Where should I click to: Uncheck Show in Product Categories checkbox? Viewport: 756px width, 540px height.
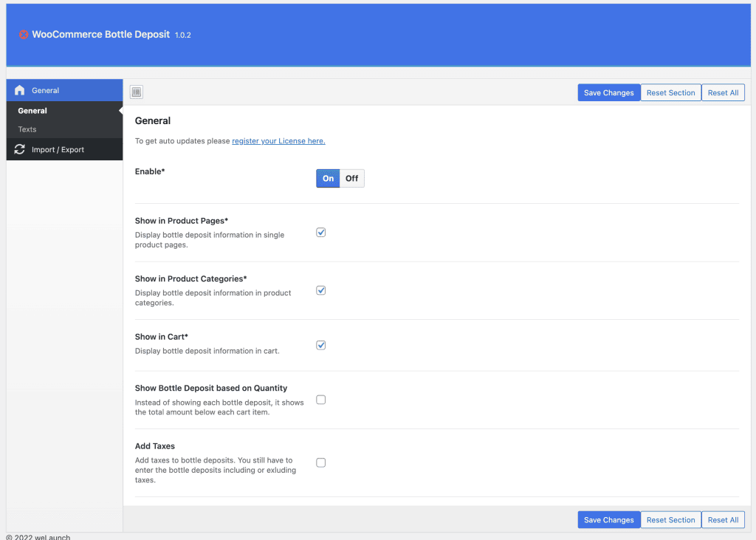tap(320, 290)
